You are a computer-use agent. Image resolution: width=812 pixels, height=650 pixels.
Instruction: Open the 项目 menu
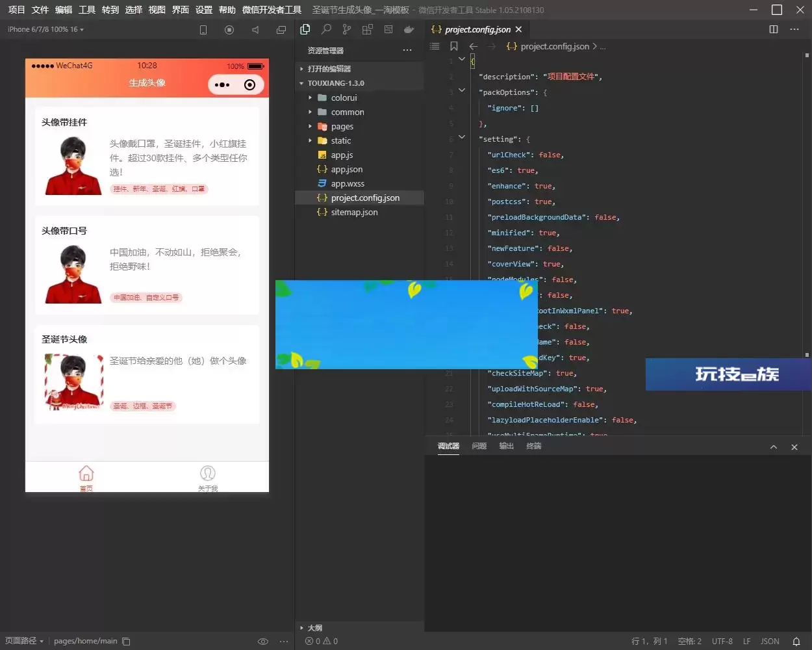coord(16,10)
